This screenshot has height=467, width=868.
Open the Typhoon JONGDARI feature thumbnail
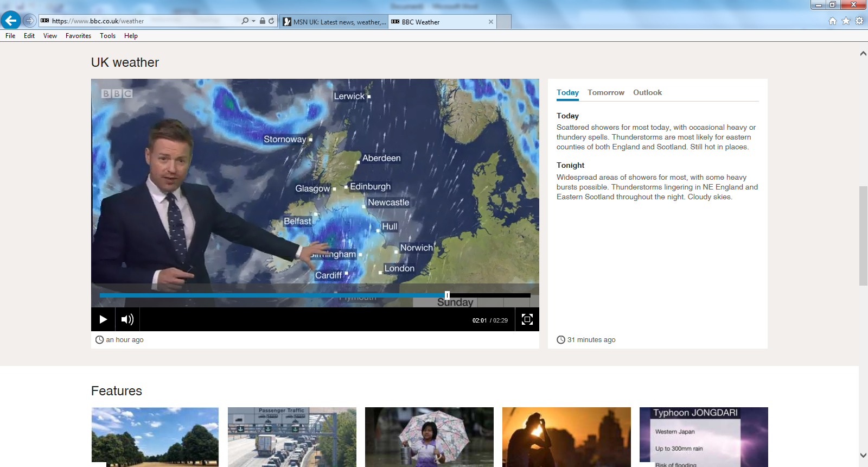click(x=704, y=437)
